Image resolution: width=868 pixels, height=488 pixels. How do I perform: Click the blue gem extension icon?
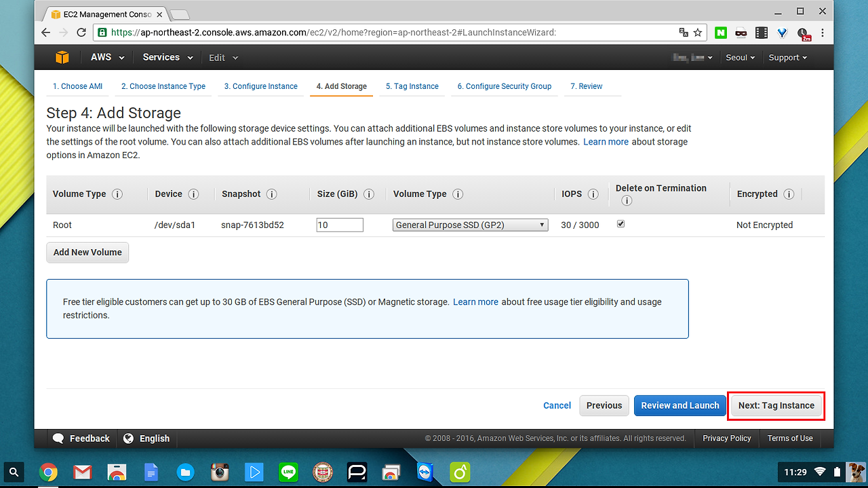point(782,33)
